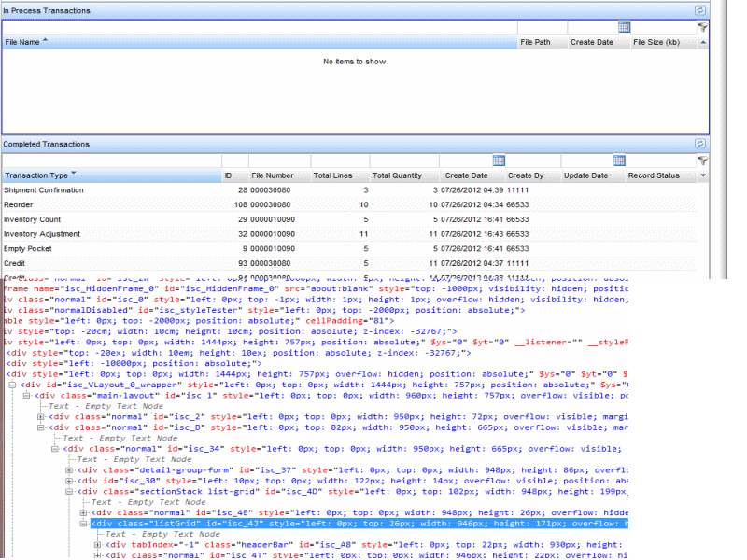Click the In Process grid filter funnel

[x=702, y=28]
